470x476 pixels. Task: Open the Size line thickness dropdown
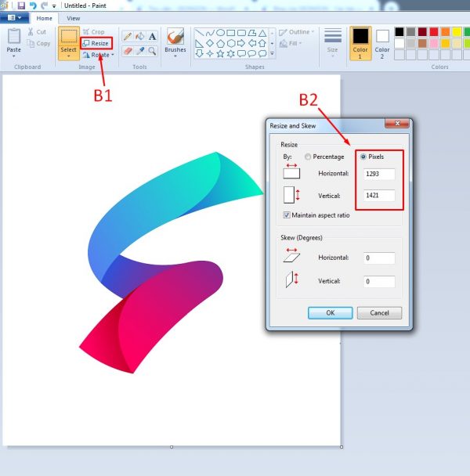click(333, 43)
